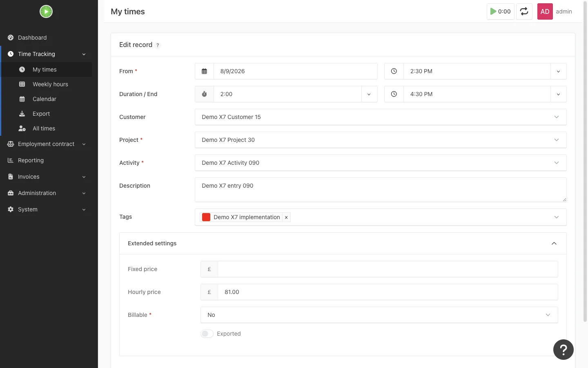Click the Employment contract scale icon
The image size is (588, 368).
point(11,144)
